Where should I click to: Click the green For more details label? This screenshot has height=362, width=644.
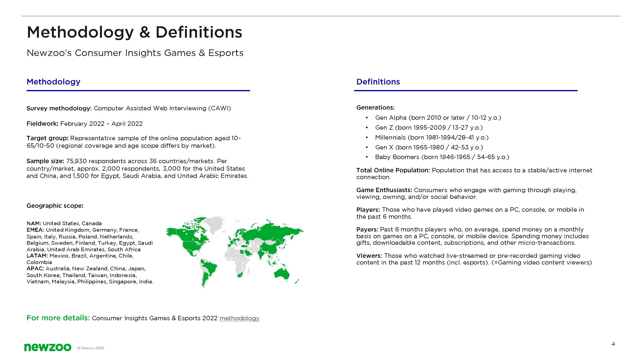point(58,318)
